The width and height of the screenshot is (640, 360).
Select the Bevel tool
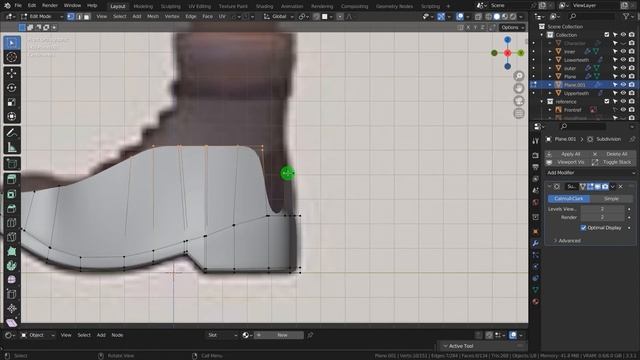(x=11, y=208)
